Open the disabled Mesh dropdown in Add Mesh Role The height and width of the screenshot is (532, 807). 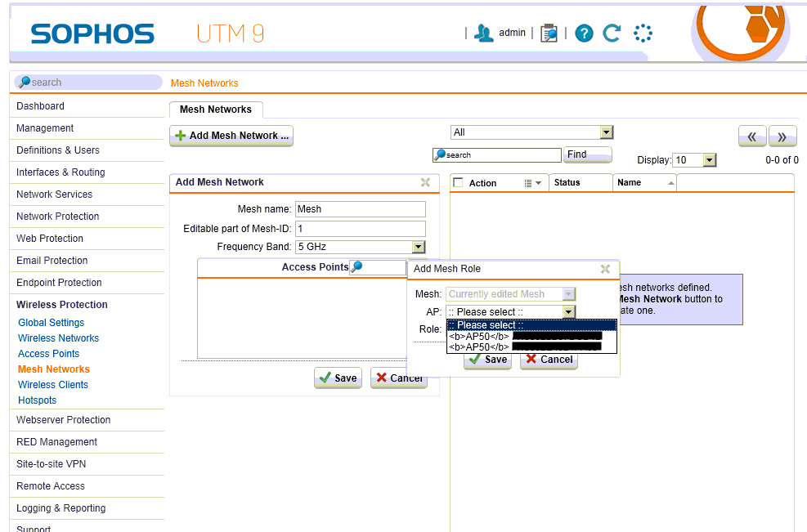[510, 293]
